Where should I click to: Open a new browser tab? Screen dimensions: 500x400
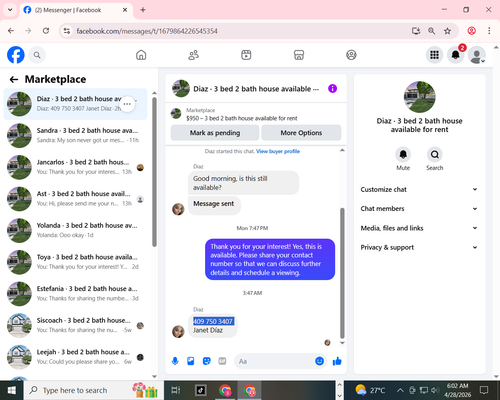tap(143, 10)
